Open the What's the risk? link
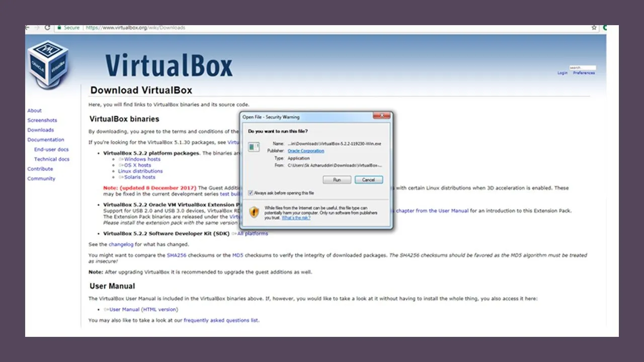Screen dimensions: 644x362 click(296, 218)
